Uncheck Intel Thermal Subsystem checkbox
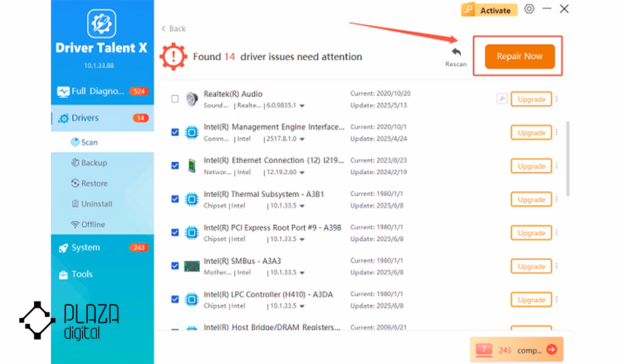Screen dimensions: 624x364 pos(175,199)
